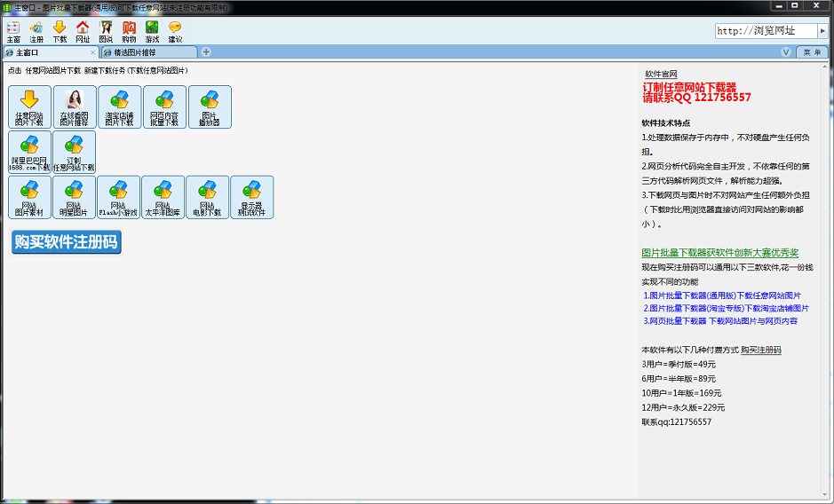This screenshot has height=504, width=834.
Task: Open the 网站电影下载 tile
Action: pyautogui.click(x=208, y=197)
